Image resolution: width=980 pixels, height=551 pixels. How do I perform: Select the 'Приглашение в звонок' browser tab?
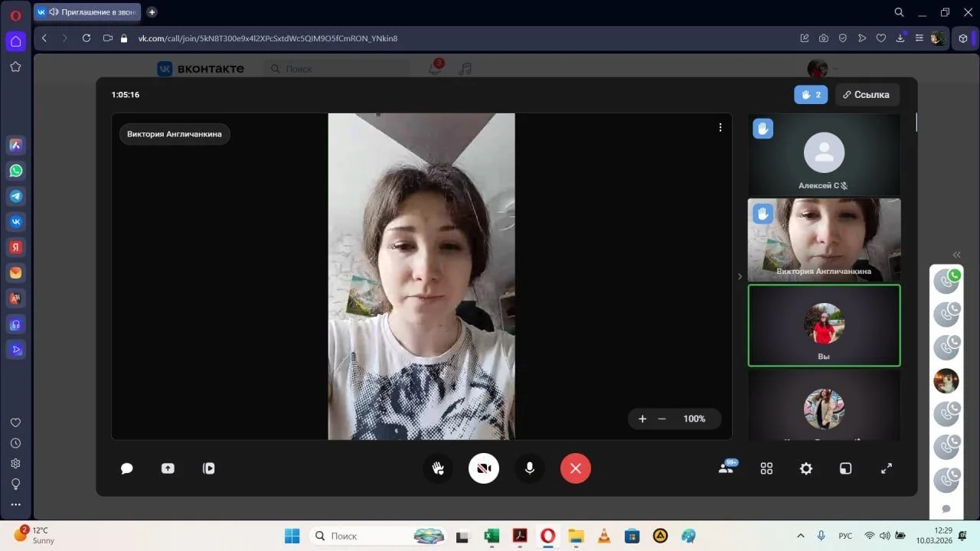[88, 11]
